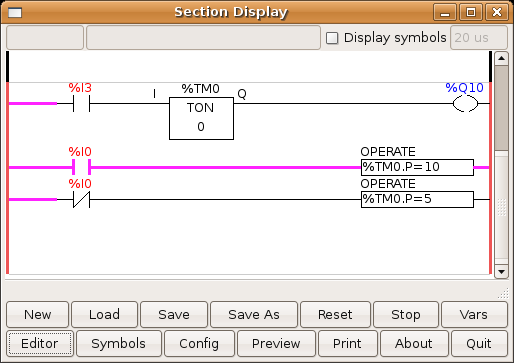Viewport: 514px width, 363px height.
Task: Select the %Q10 output coil
Action: [465, 104]
